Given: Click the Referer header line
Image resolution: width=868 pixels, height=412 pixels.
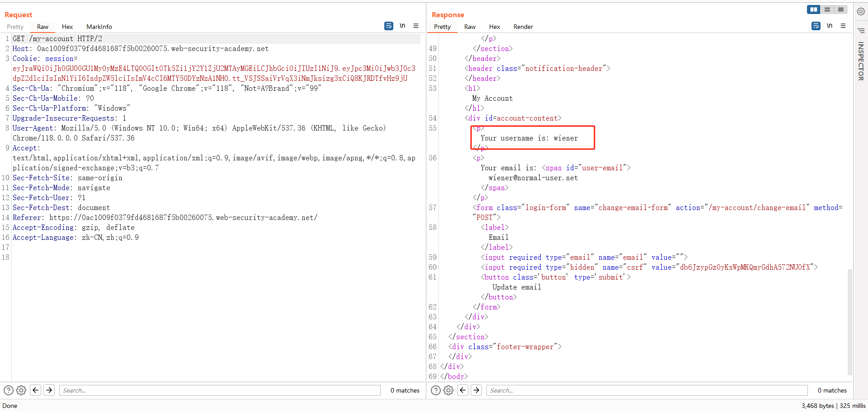Looking at the screenshot, I should click(x=165, y=218).
